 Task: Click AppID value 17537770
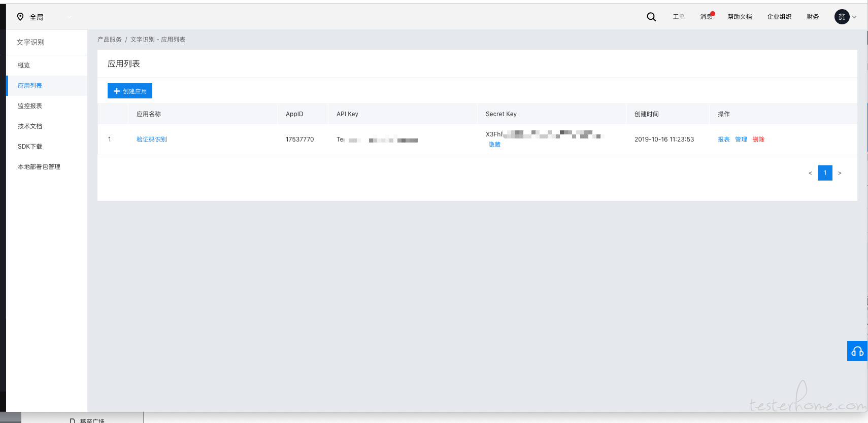pos(300,139)
